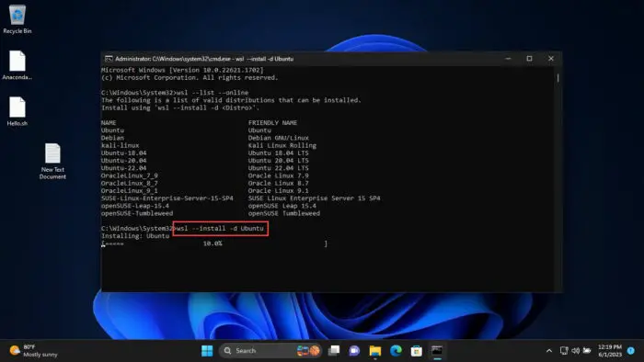Click the 'OracleLinux_8_7' entry
This screenshot has height=362, width=644.
[x=130, y=183]
